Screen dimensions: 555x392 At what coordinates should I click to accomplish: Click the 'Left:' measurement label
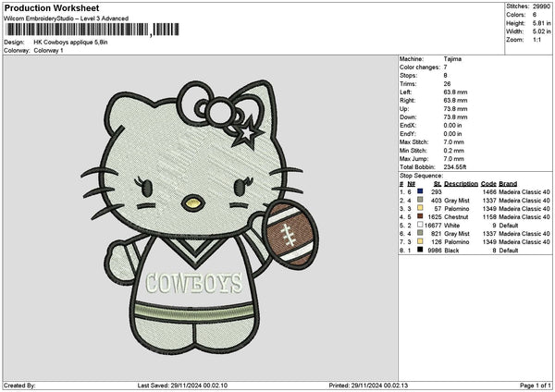pyautogui.click(x=406, y=92)
